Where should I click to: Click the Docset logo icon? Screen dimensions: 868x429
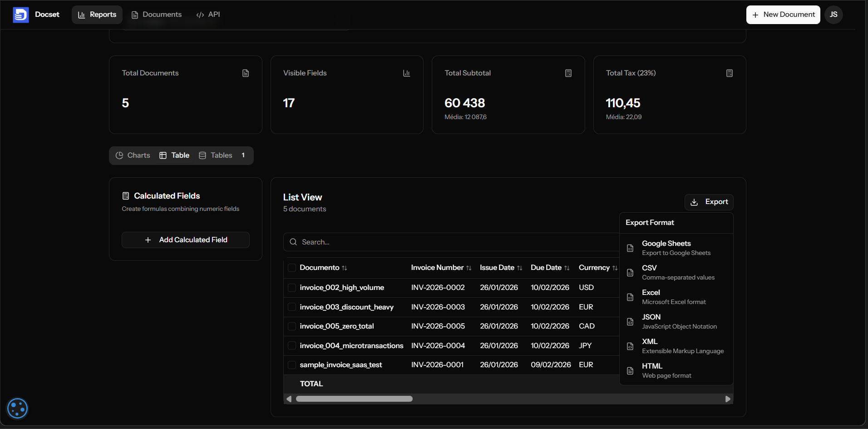tap(21, 15)
